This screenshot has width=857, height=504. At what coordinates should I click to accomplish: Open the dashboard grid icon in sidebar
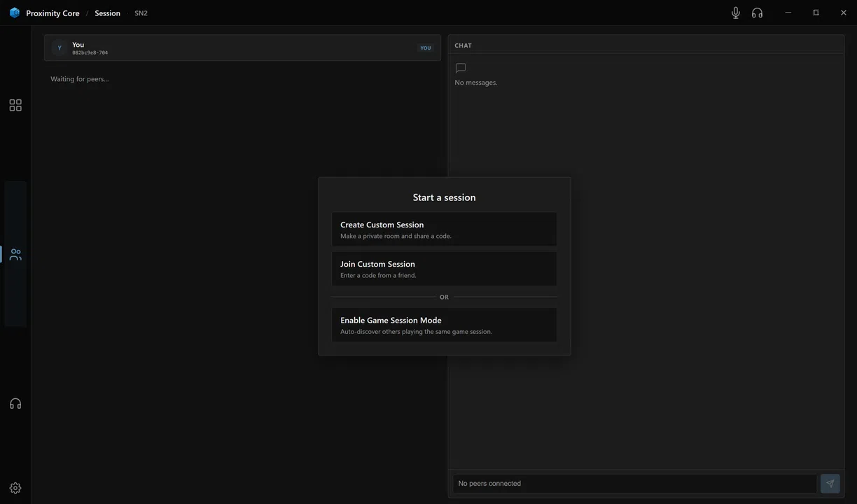[15, 105]
